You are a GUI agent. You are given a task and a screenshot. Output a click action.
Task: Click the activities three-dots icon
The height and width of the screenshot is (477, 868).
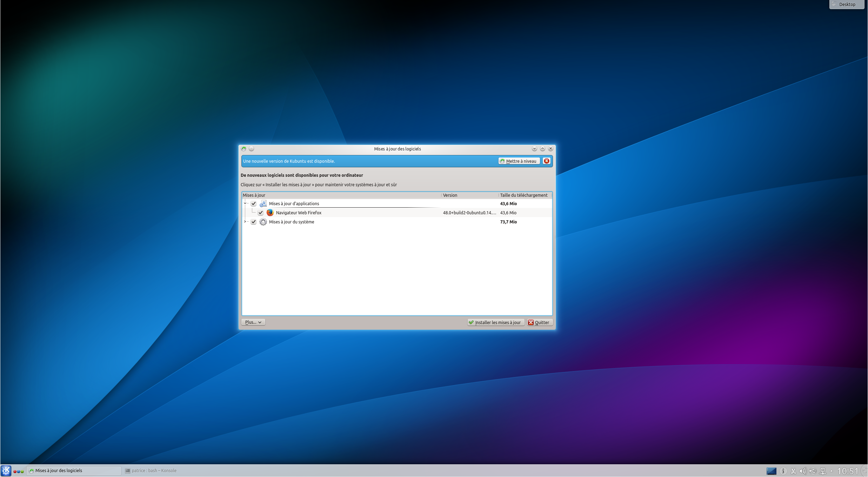point(19,471)
